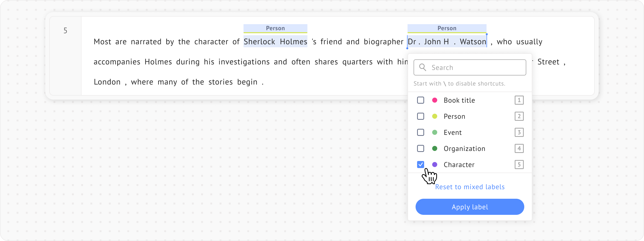Select the Event label entry

[453, 133]
